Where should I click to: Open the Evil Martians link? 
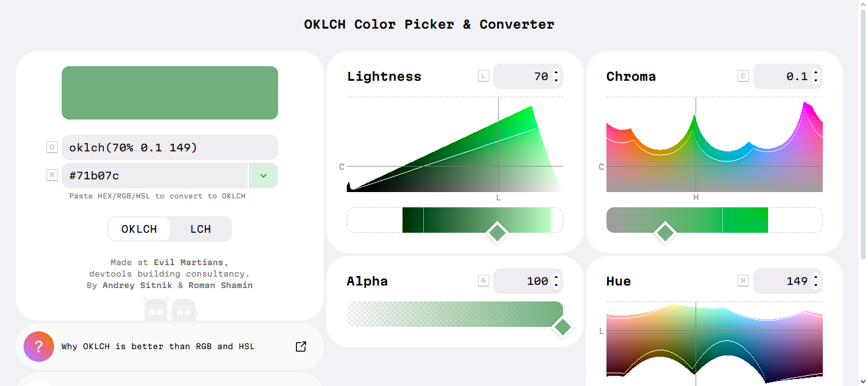click(188, 262)
